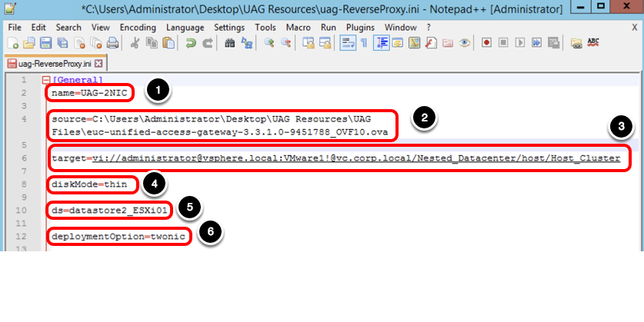The width and height of the screenshot is (644, 322).
Task: Click the [General] section header text
Action: tap(78, 80)
